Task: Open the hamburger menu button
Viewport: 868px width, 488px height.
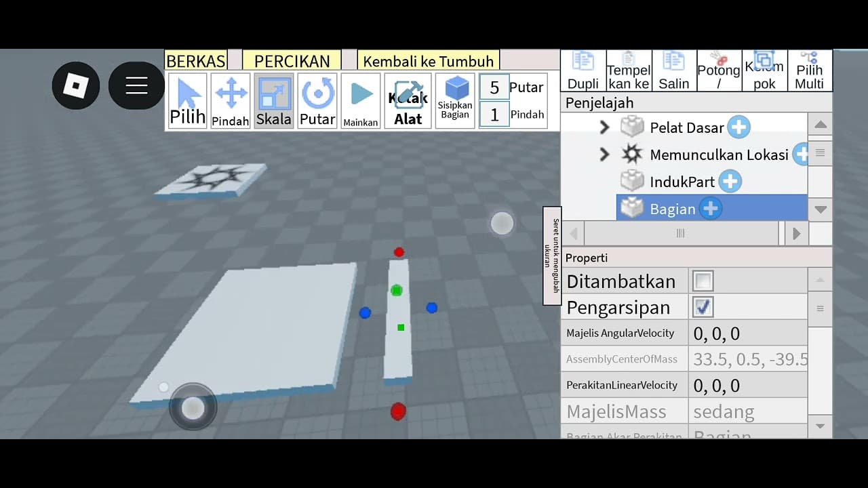Action: [x=136, y=85]
